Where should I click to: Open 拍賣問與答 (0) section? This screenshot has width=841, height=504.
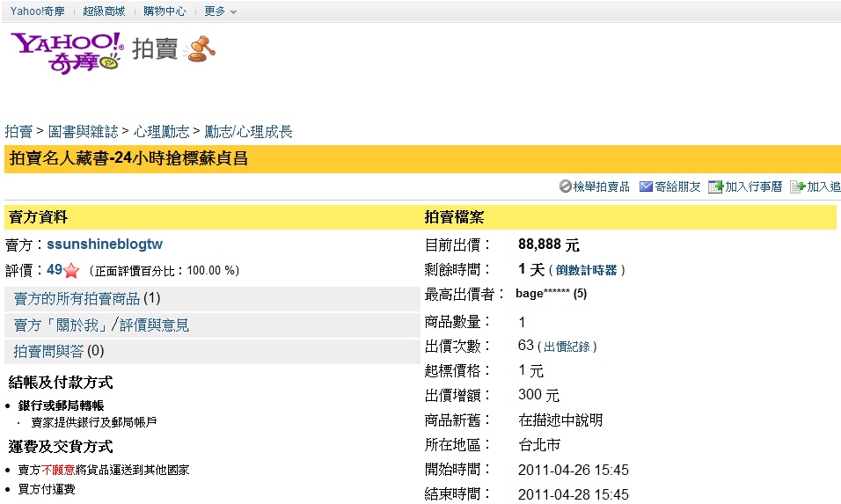coord(58,351)
